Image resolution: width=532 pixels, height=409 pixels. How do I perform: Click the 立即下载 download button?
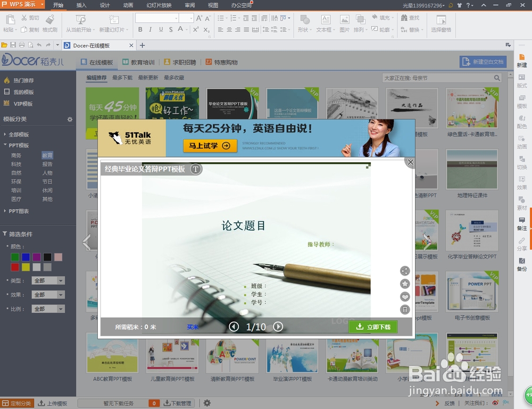pyautogui.click(x=373, y=327)
